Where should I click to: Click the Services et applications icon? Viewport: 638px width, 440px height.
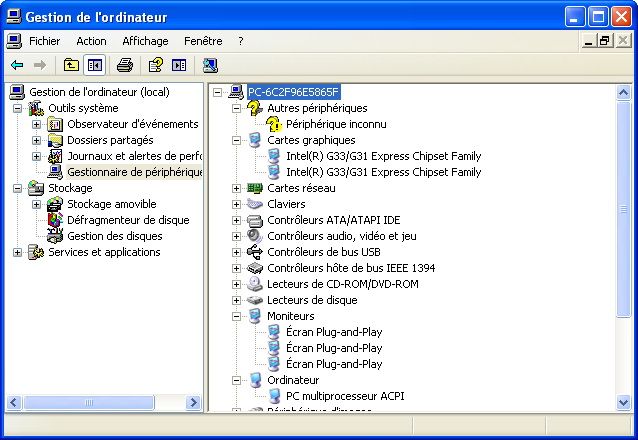(36, 252)
